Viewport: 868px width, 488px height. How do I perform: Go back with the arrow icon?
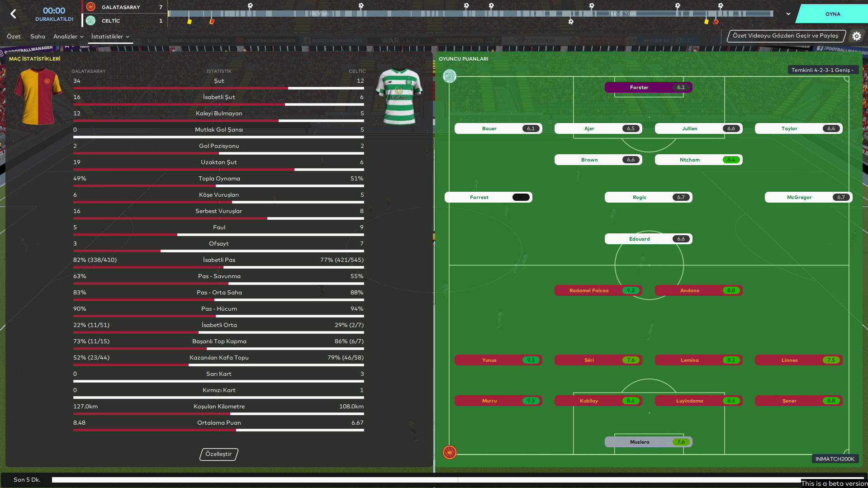point(13,14)
